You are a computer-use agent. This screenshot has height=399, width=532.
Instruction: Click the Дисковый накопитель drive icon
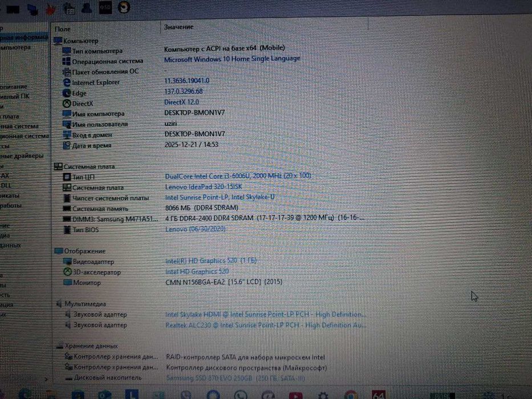point(69,378)
